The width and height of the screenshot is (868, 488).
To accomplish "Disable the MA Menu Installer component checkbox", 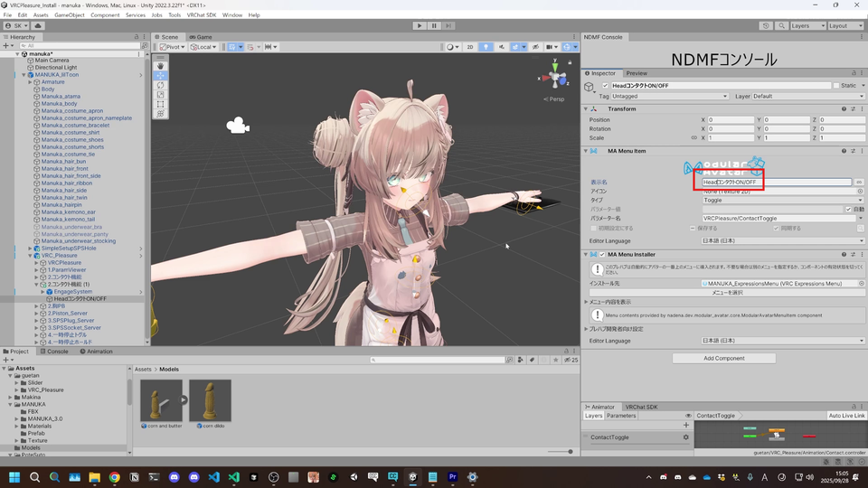I will pyautogui.click(x=602, y=255).
